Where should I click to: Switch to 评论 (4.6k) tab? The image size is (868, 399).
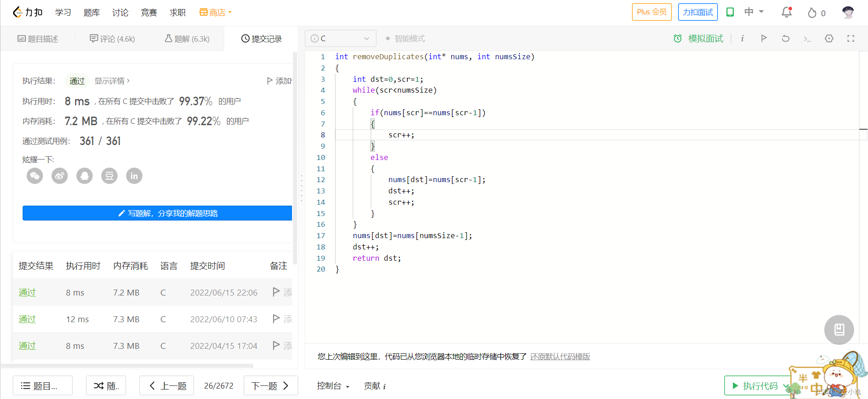point(112,39)
